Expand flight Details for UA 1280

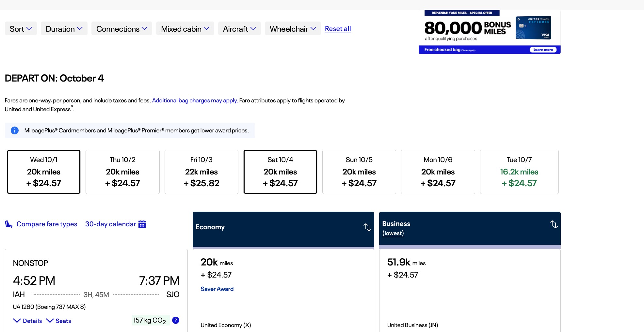pyautogui.click(x=28, y=321)
